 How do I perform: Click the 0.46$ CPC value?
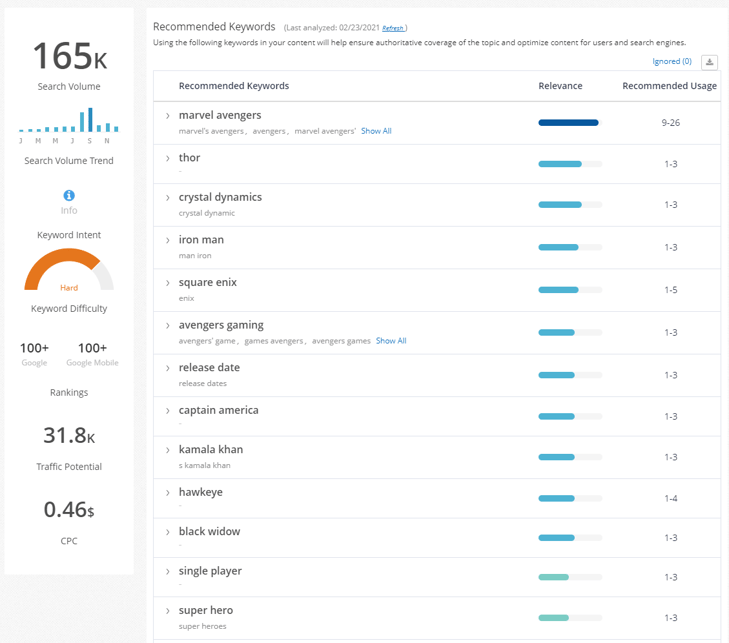69,510
